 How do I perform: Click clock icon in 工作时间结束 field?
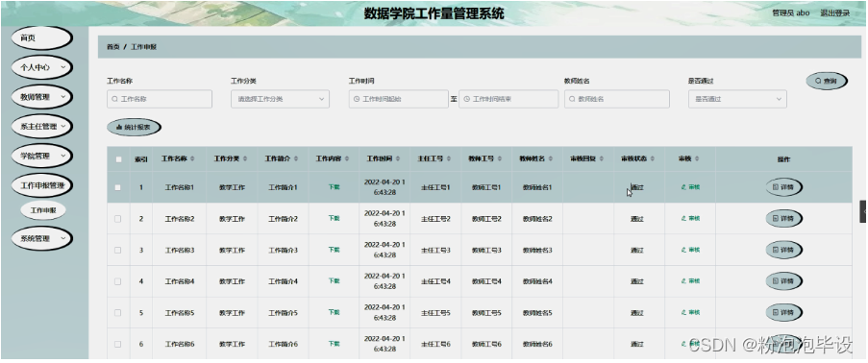tap(466, 99)
